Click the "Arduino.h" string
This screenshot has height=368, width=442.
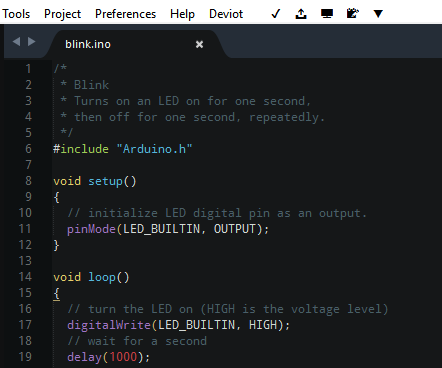155,149
